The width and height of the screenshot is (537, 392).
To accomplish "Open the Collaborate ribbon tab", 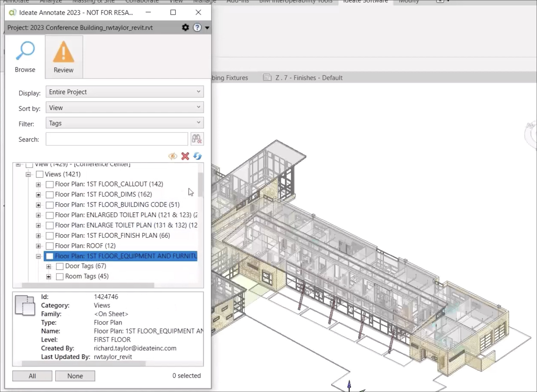I will point(142,1).
